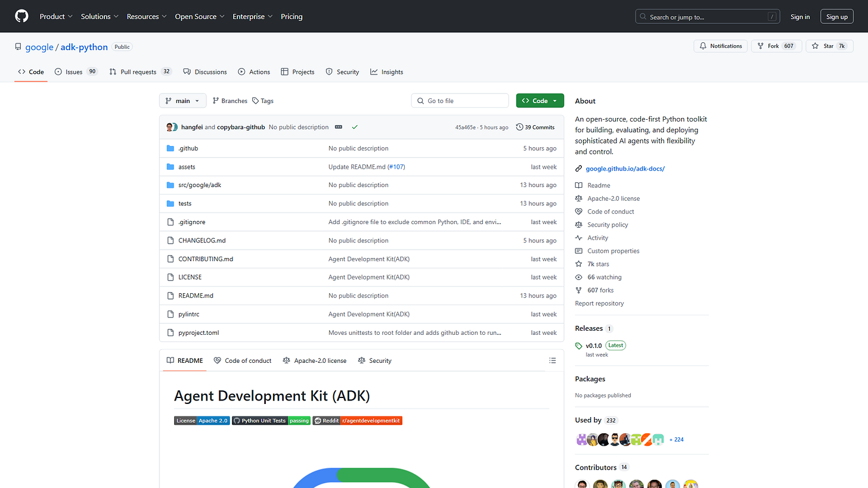
Task: Open the README outline list icon
Action: pyautogui.click(x=553, y=360)
